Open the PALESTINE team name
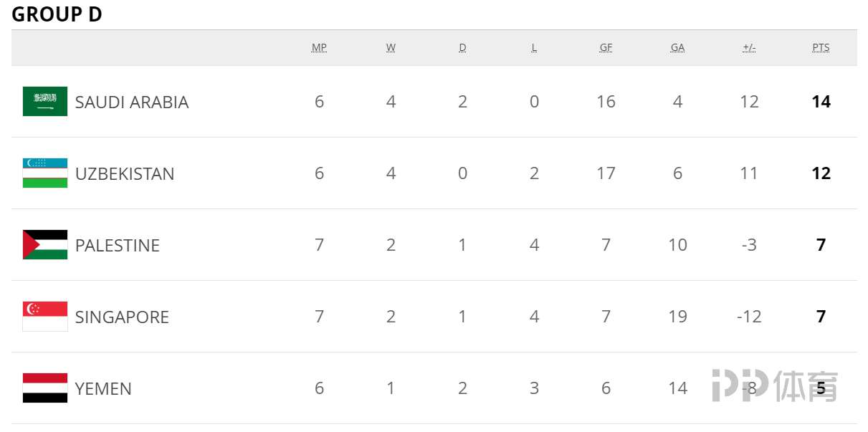This screenshot has height=432, width=868. coord(118,246)
